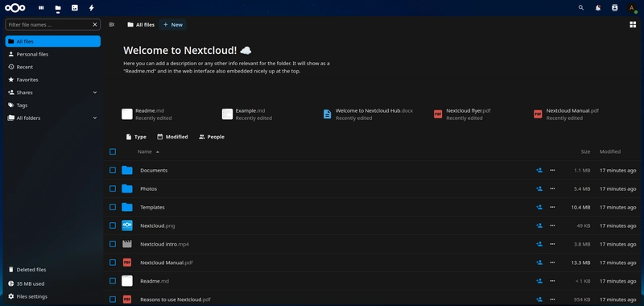Clear the filter file names field
The height and width of the screenshot is (306, 644).
click(x=95, y=25)
